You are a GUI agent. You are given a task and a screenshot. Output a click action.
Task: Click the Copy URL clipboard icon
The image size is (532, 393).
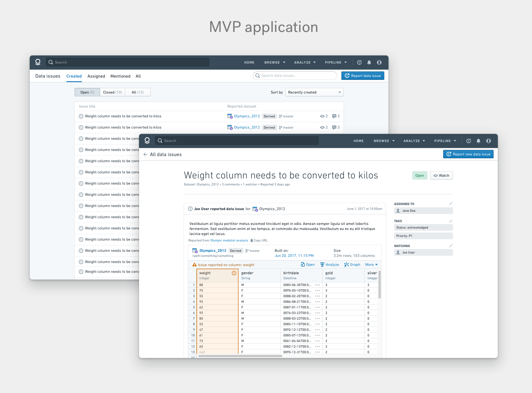252,240
